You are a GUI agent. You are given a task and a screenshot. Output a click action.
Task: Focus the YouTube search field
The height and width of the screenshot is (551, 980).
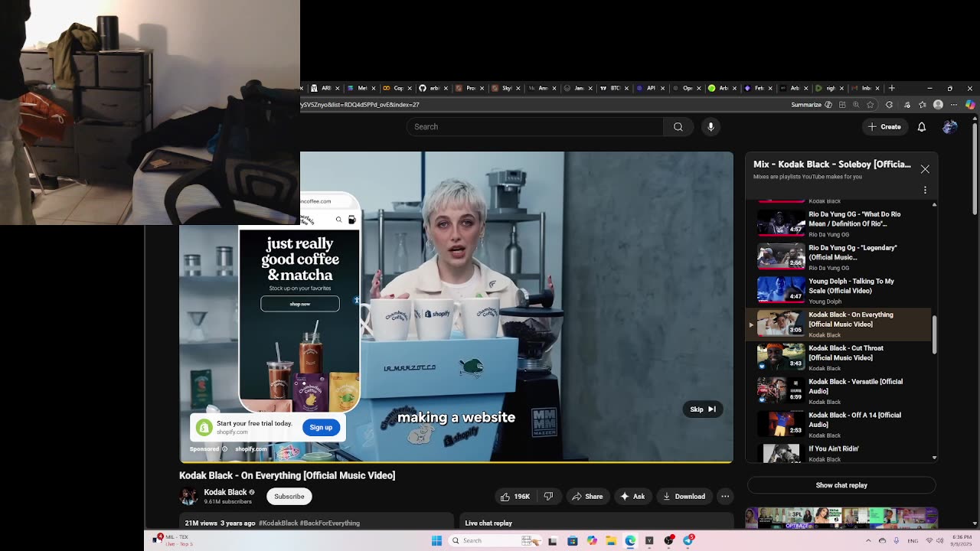pos(534,127)
